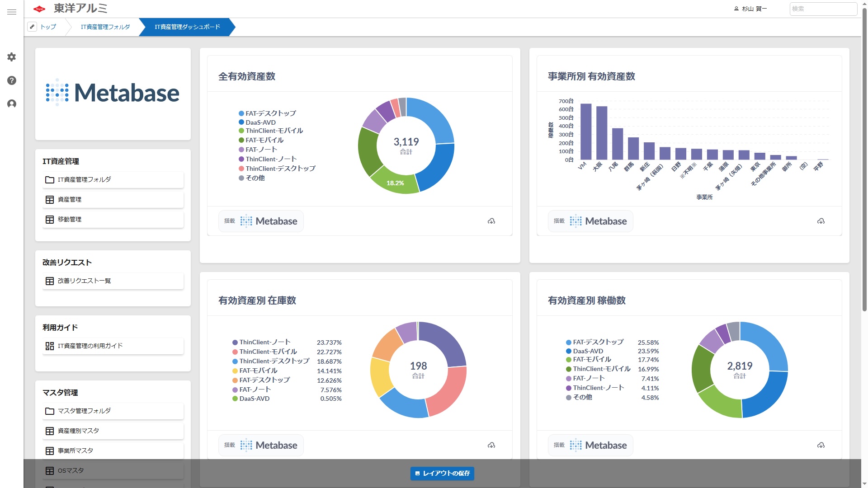The height and width of the screenshot is (488, 868).
Task: Go to the トップ breadcrumb
Action: 48,27
